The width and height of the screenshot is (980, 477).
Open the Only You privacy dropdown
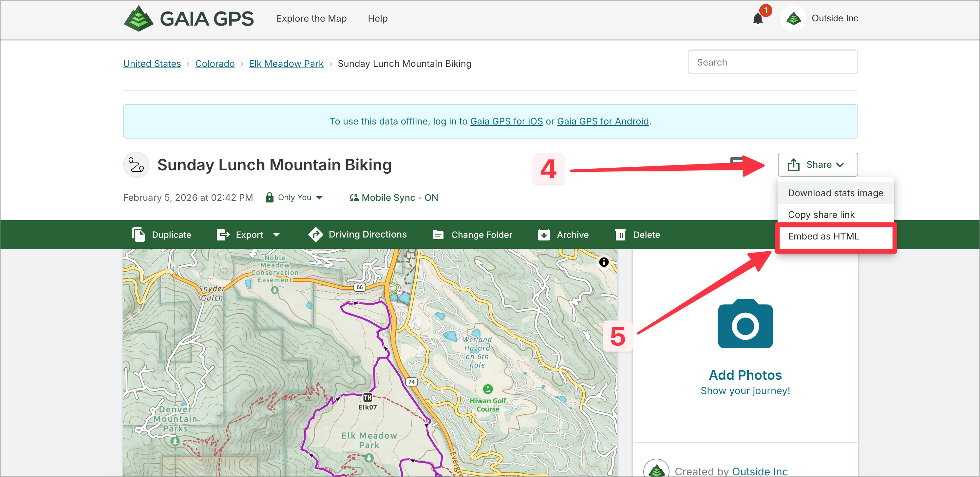tap(294, 198)
